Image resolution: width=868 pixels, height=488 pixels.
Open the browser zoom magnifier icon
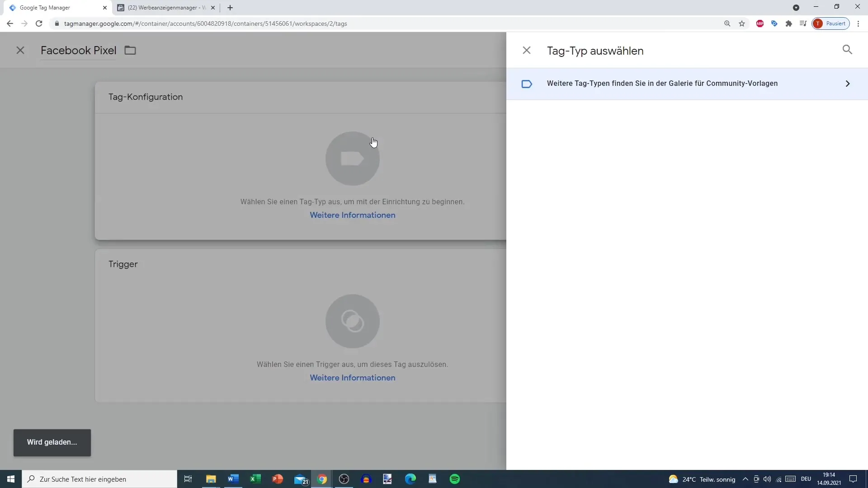click(x=727, y=23)
